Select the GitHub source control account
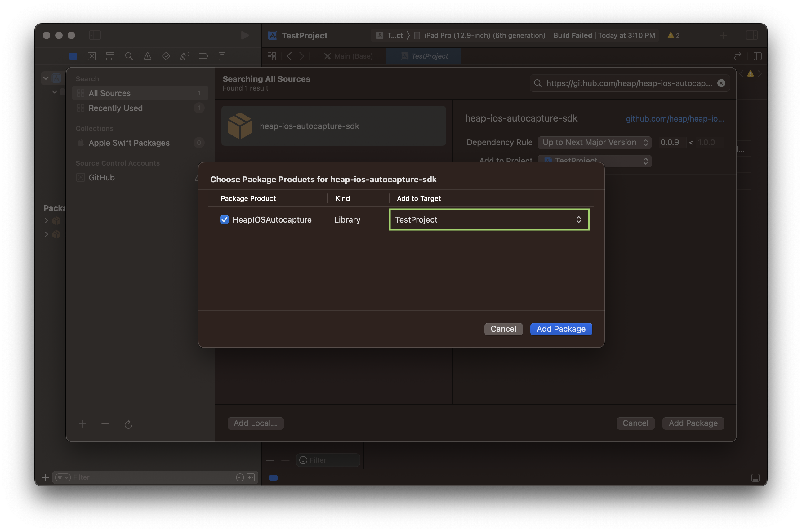The width and height of the screenshot is (802, 532). [101, 177]
